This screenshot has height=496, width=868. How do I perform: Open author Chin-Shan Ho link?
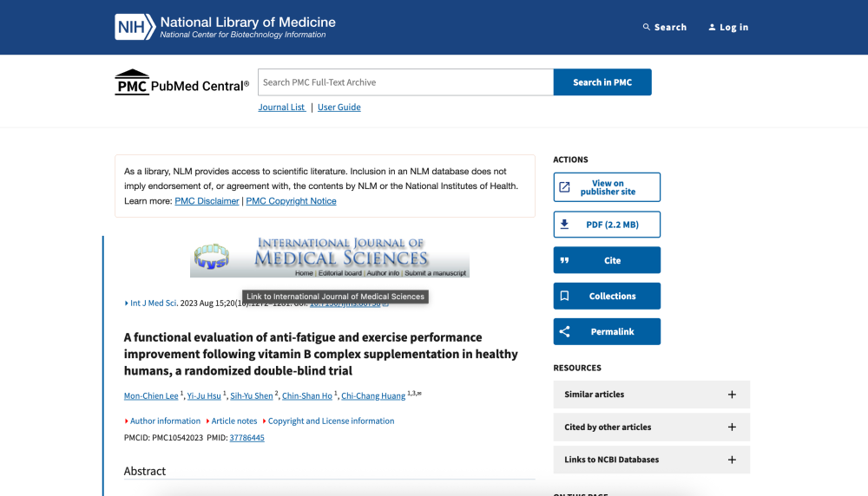click(x=307, y=395)
